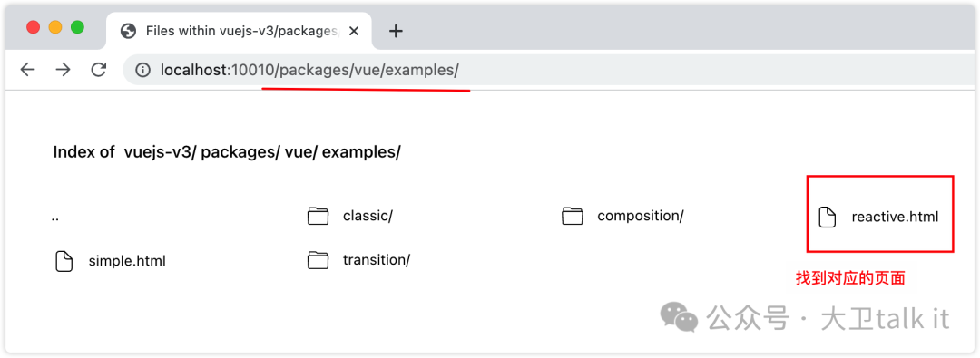Viewport: 980px width, 358px height.
Task: Navigate to parent directory via the ".." link
Action: point(55,218)
